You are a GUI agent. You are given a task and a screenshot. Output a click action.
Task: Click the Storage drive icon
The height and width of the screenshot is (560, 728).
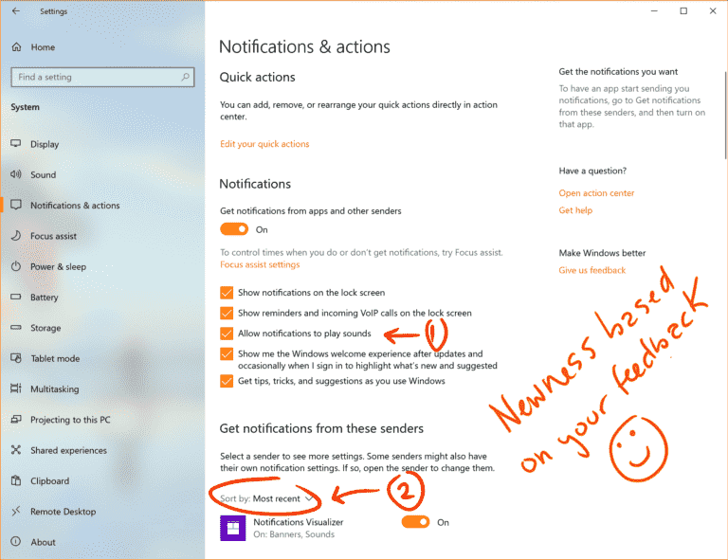coord(16,327)
